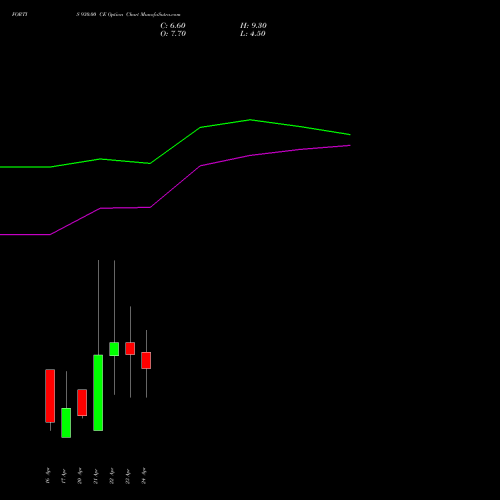Select the red candlestick for 23 Apr

pyautogui.click(x=130, y=348)
